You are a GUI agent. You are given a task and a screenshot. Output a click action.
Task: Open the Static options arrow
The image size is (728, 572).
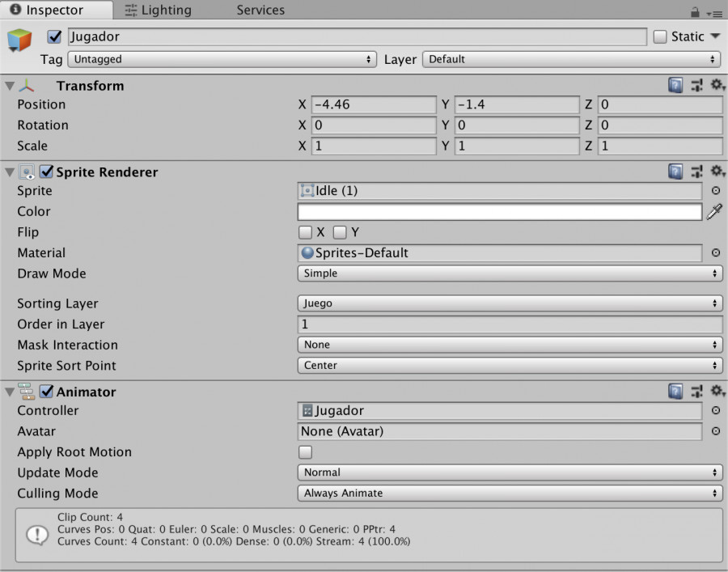coord(715,36)
